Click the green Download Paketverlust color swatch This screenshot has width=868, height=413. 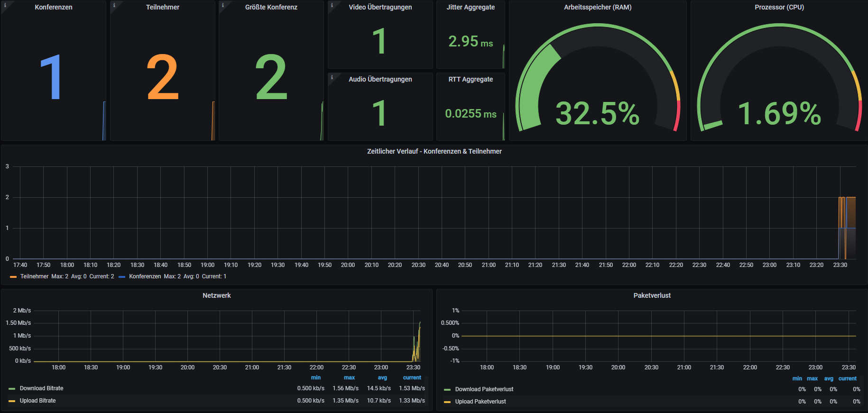tap(447, 390)
